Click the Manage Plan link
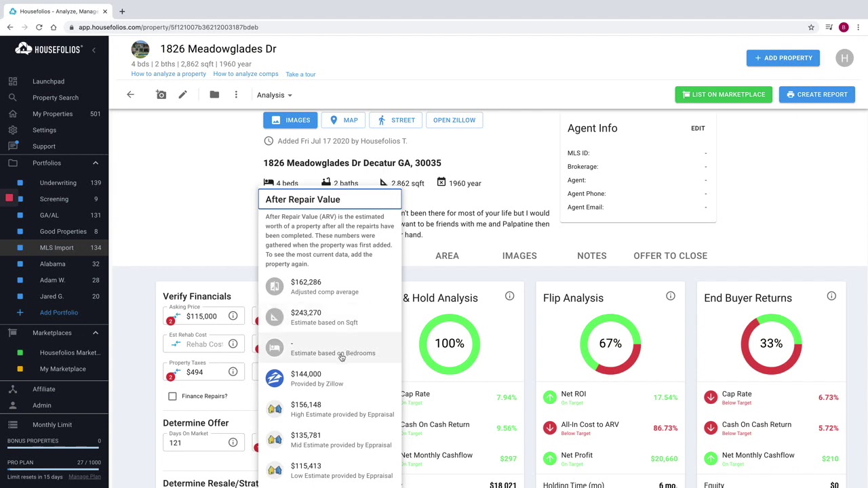Viewport: 868px width, 488px height. point(84,476)
